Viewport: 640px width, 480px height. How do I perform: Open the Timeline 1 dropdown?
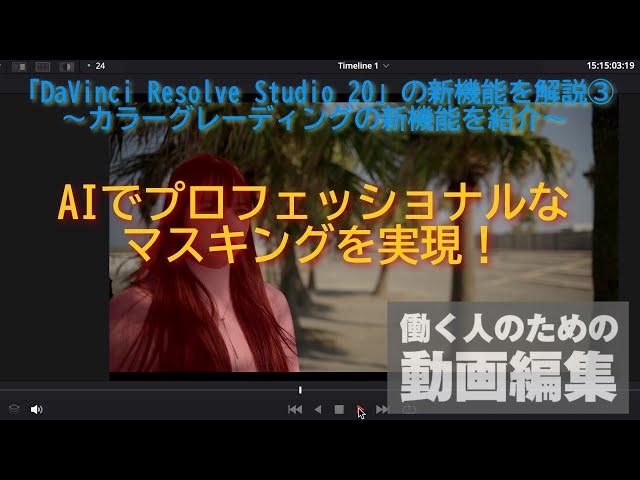pyautogui.click(x=362, y=66)
